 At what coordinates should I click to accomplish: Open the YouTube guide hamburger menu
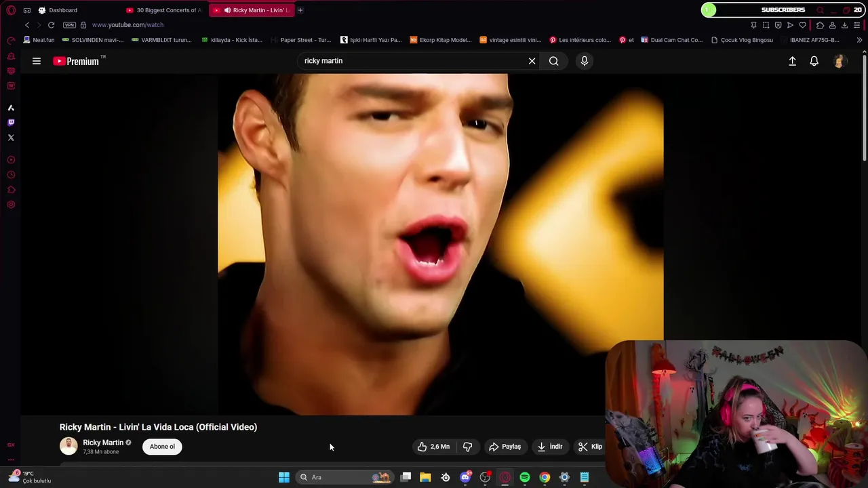[37, 61]
